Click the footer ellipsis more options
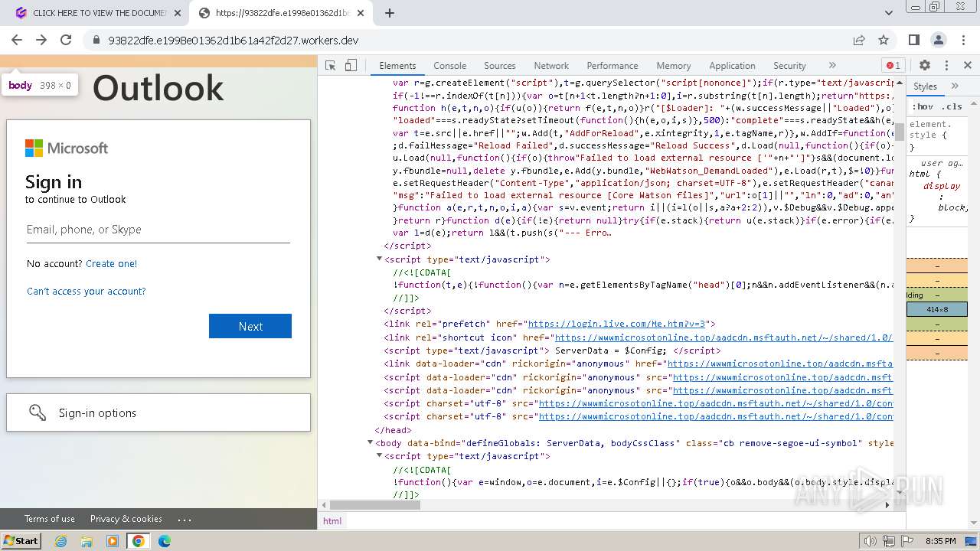The image size is (980, 551). coord(185,519)
